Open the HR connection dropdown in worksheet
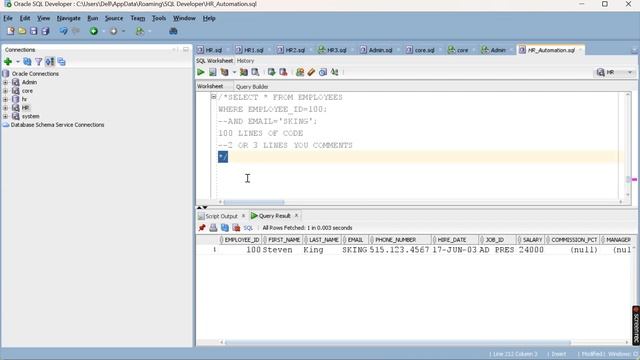 630,72
